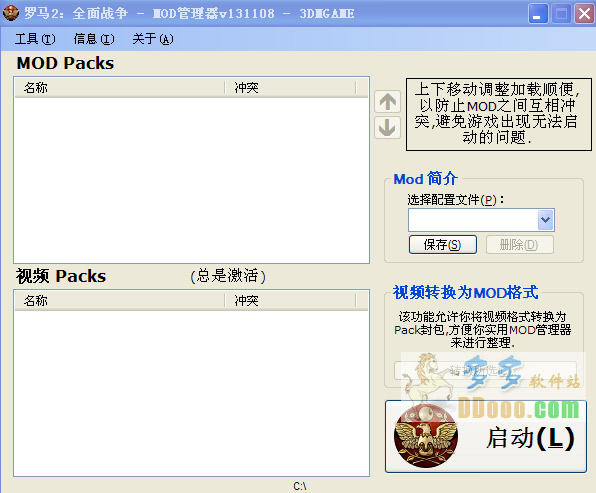Click the Rome eagle application icon in title bar
This screenshot has width=596, height=493.
pyautogui.click(x=11, y=13)
